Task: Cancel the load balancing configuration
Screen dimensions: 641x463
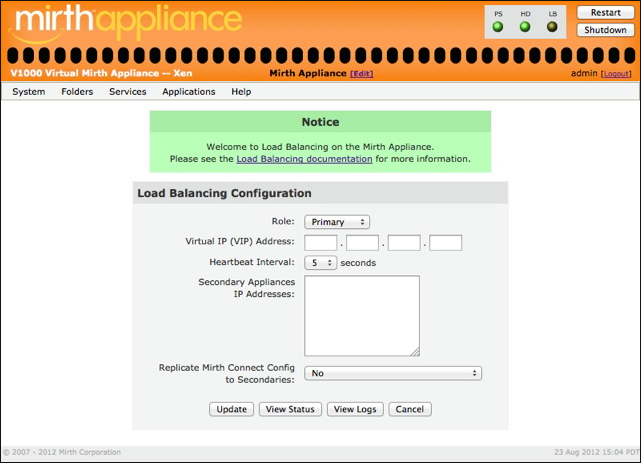Action: pos(410,409)
